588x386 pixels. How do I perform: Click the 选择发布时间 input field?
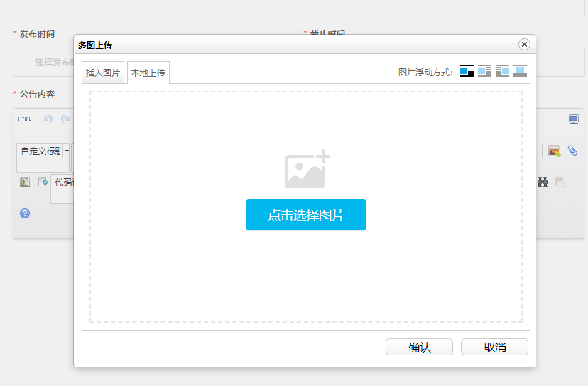[43, 63]
